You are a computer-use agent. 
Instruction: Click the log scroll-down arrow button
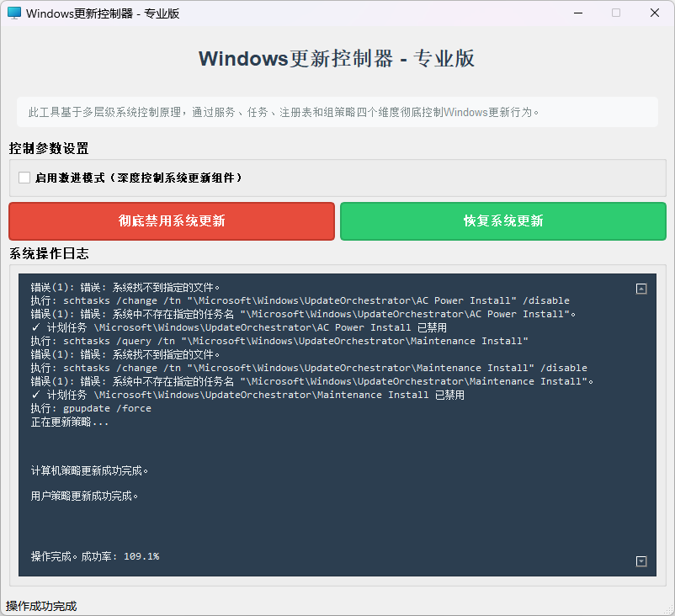641,561
